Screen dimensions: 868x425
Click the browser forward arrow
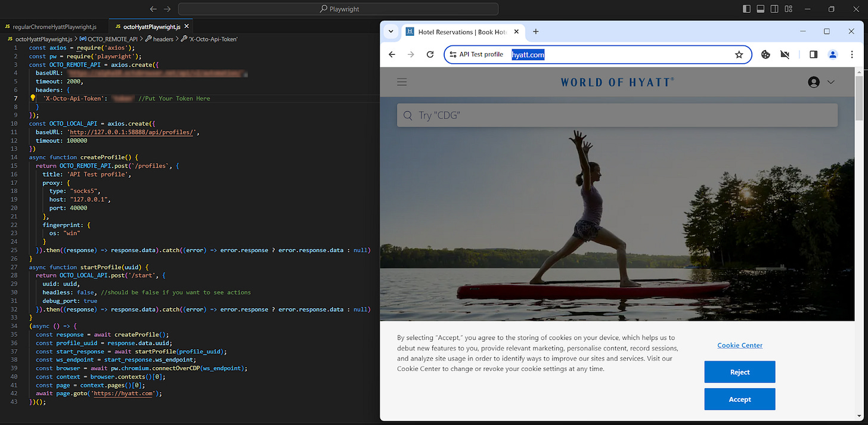tap(411, 55)
